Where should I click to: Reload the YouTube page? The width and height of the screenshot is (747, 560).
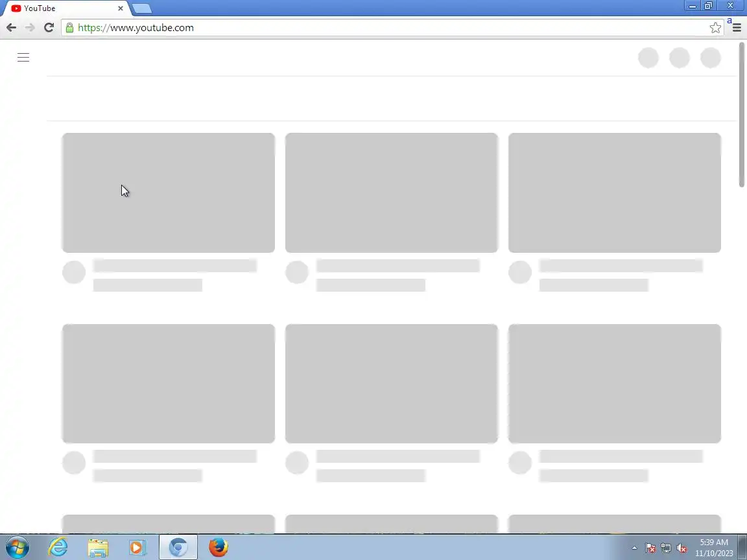[x=49, y=28]
